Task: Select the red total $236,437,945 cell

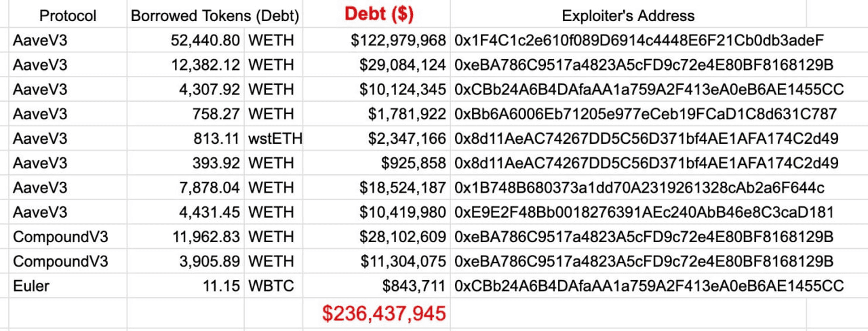Action: (x=384, y=313)
